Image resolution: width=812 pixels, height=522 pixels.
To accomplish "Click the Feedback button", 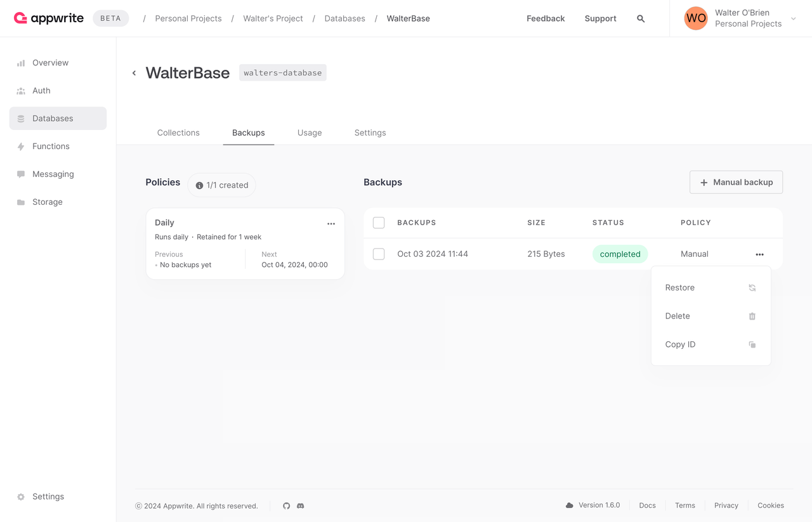I will [546, 18].
